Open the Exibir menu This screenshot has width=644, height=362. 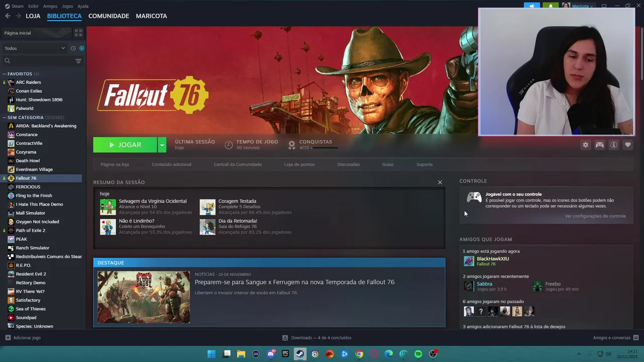click(x=33, y=6)
